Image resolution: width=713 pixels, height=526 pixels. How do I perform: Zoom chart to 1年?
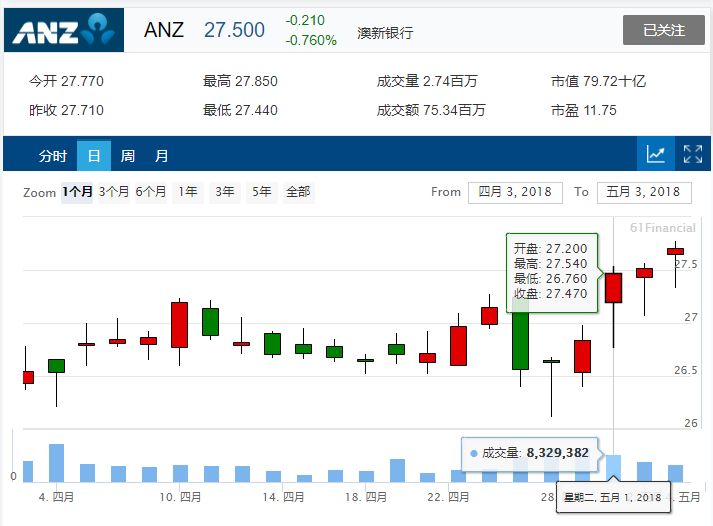pos(188,192)
